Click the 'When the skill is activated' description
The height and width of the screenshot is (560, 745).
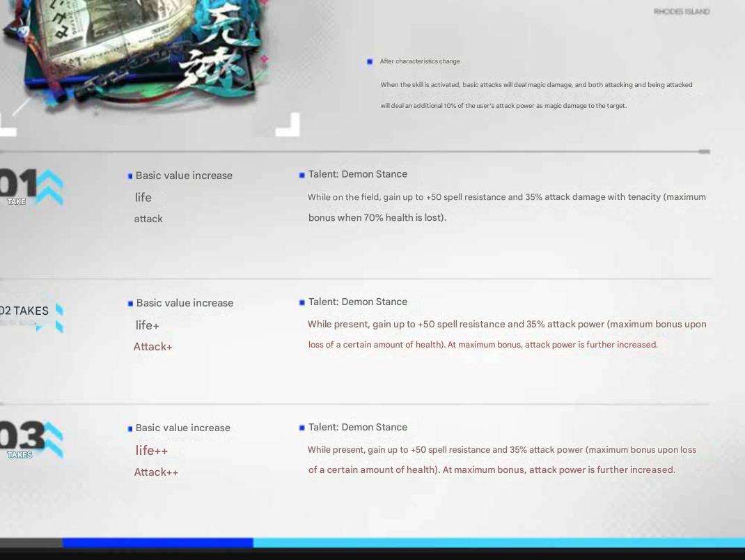[536, 84]
